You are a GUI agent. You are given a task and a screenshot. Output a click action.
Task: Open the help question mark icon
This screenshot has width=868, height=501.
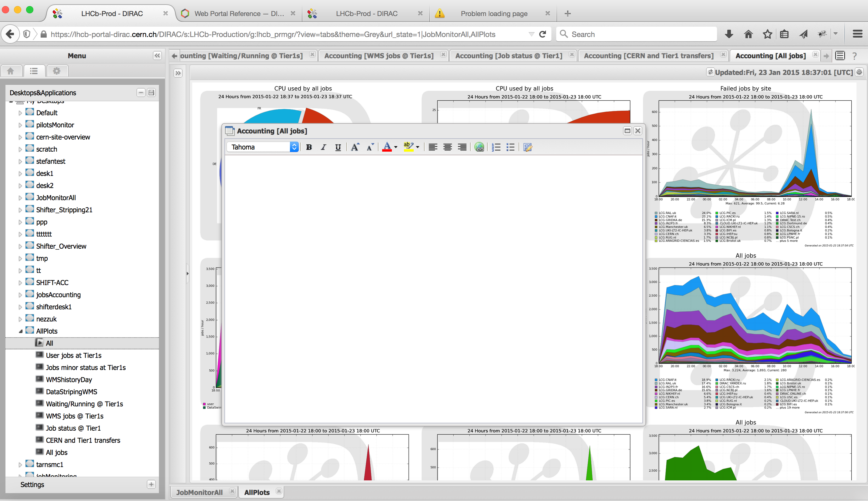click(x=855, y=56)
